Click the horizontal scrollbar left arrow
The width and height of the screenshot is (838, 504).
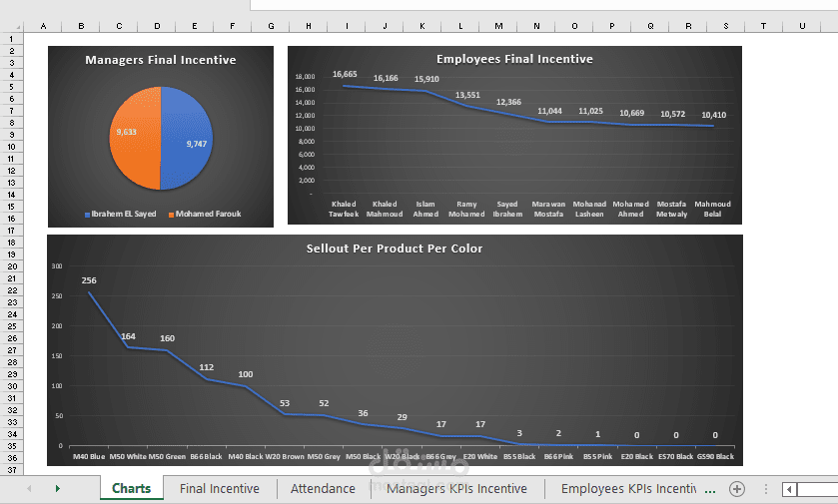point(789,489)
